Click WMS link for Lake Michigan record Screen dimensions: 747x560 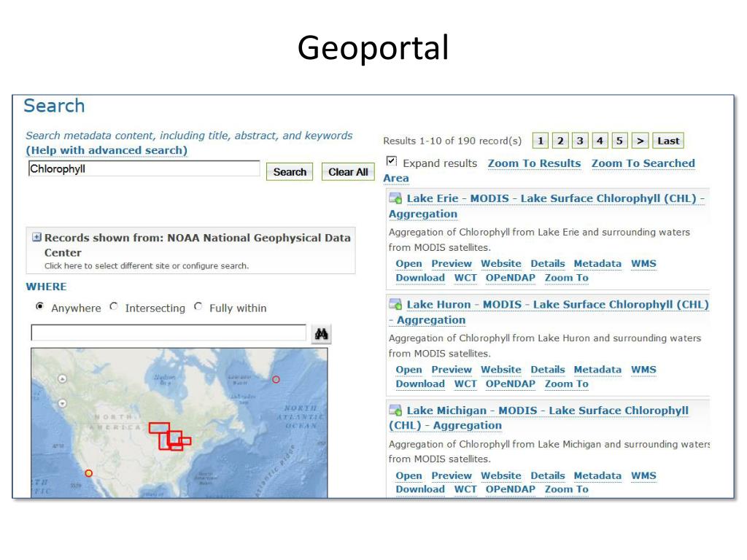[x=643, y=475]
